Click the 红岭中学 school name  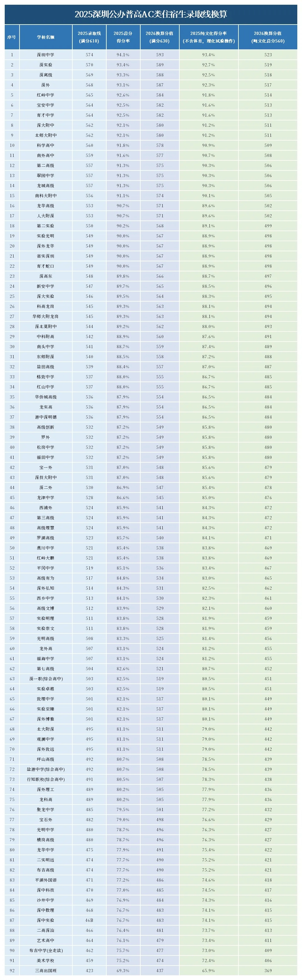coord(46,95)
